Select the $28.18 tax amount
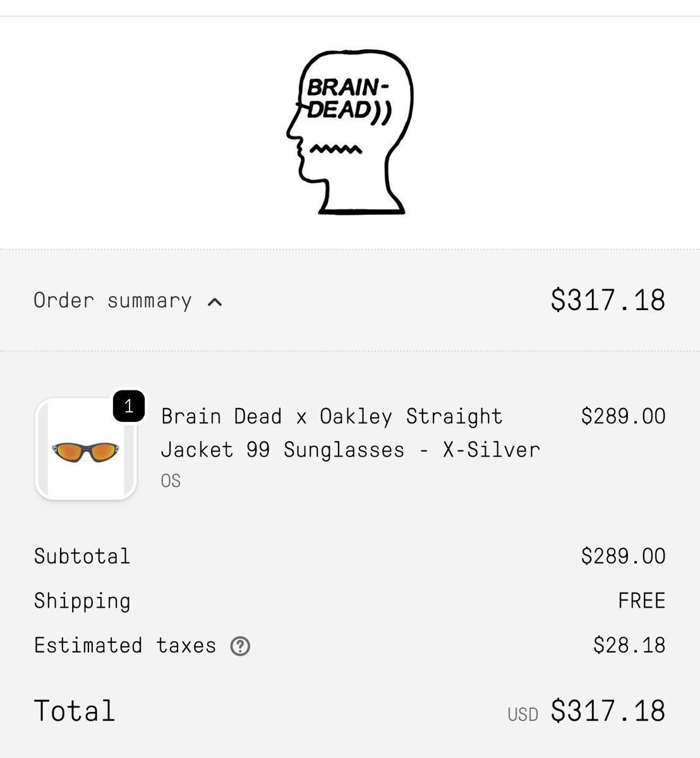The height and width of the screenshot is (758, 700). pyautogui.click(x=629, y=646)
